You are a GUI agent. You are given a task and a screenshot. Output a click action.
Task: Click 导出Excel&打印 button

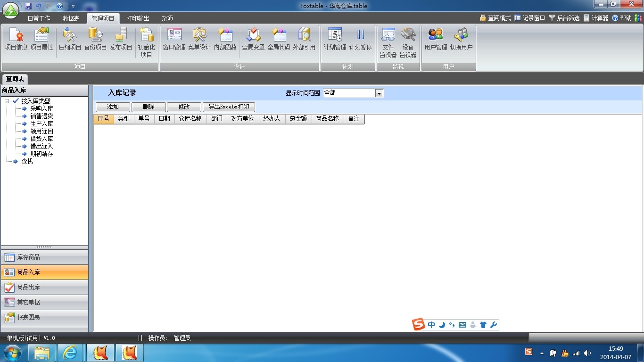tap(229, 107)
